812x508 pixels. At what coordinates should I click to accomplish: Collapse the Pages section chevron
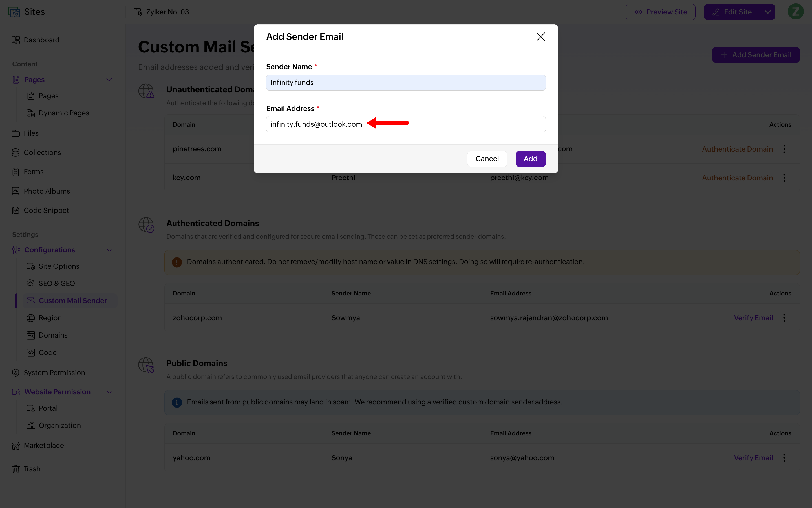(x=109, y=80)
